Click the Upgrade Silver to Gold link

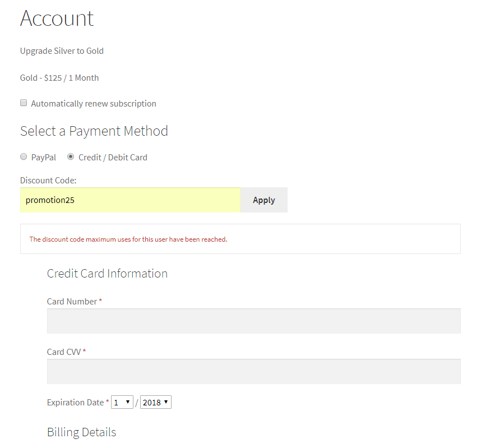(62, 50)
